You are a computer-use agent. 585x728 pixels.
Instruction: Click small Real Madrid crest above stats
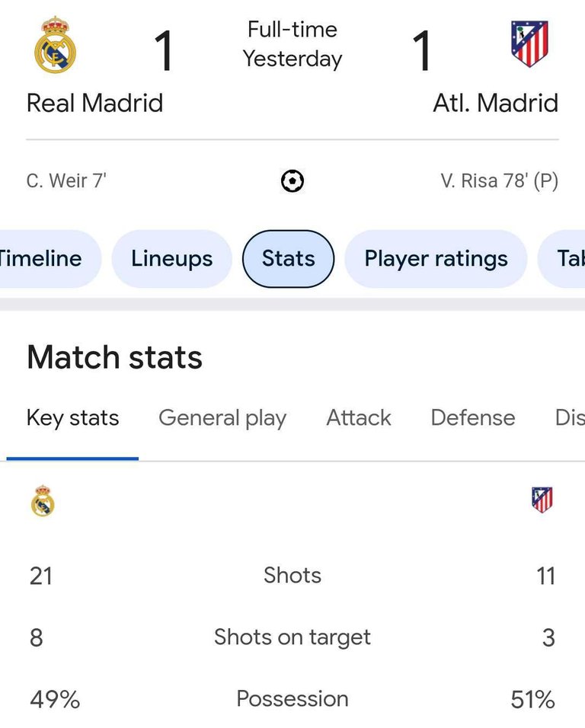pyautogui.click(x=43, y=501)
